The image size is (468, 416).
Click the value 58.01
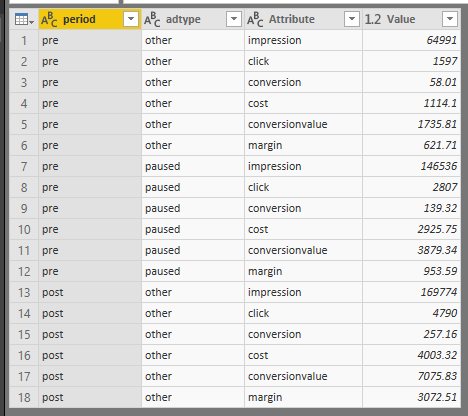[x=443, y=82]
